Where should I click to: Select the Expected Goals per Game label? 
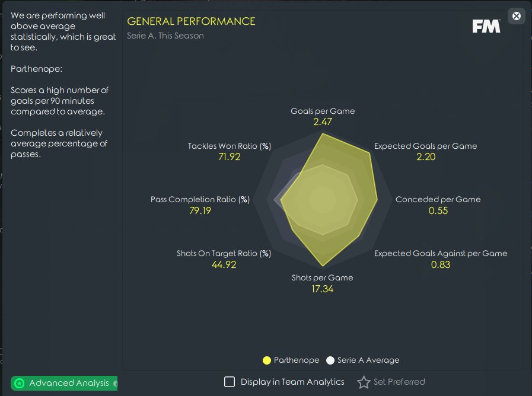coord(425,146)
